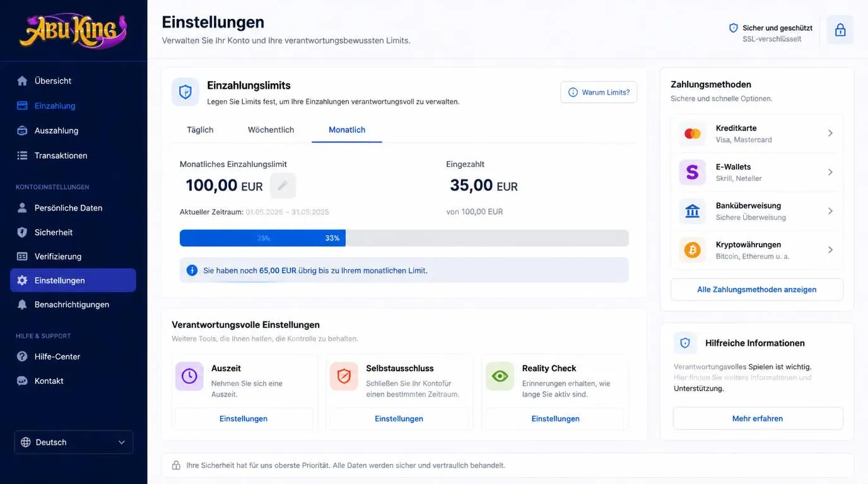Click the 'von 100,00 EUR' text
The width and height of the screenshot is (868, 484).
(x=474, y=212)
